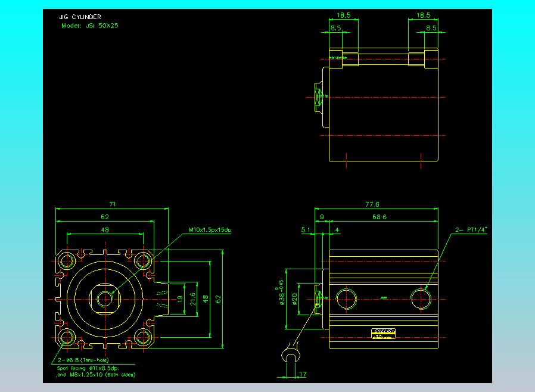Click the JIG CYLINDER title text
This screenshot has width=535, height=392.
pyautogui.click(x=80, y=17)
